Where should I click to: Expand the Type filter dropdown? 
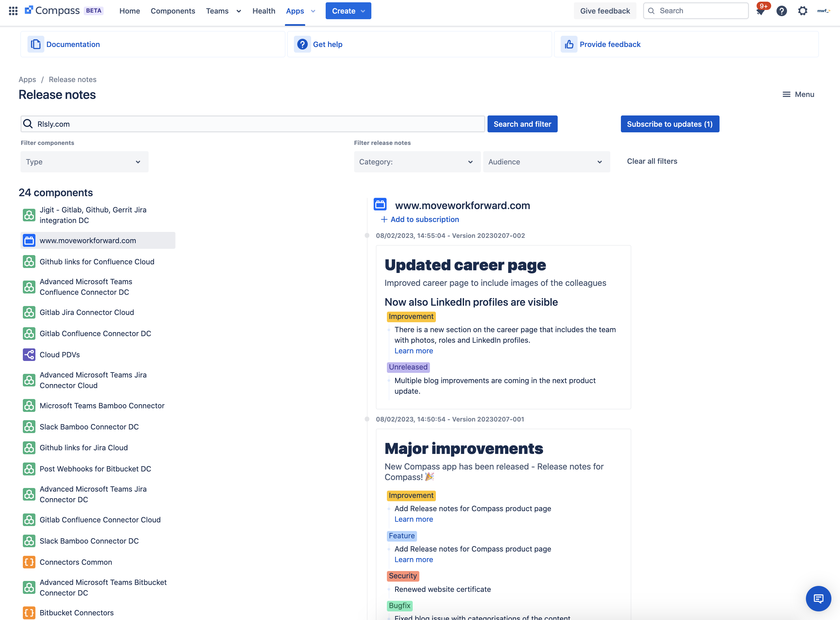point(84,162)
